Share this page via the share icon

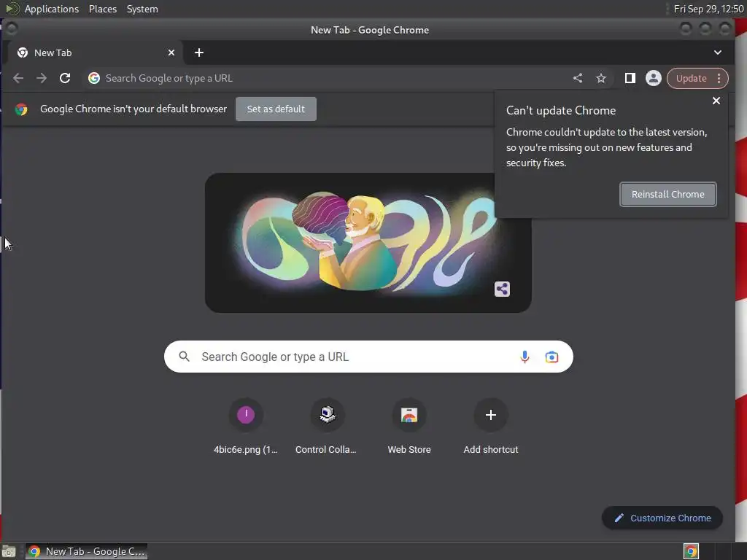[x=578, y=78]
